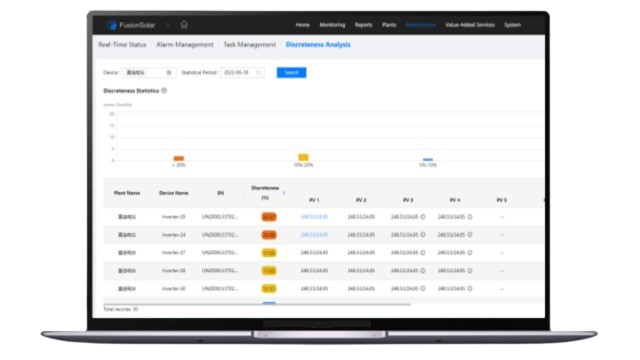Open the Value-Added Services menu

470,25
